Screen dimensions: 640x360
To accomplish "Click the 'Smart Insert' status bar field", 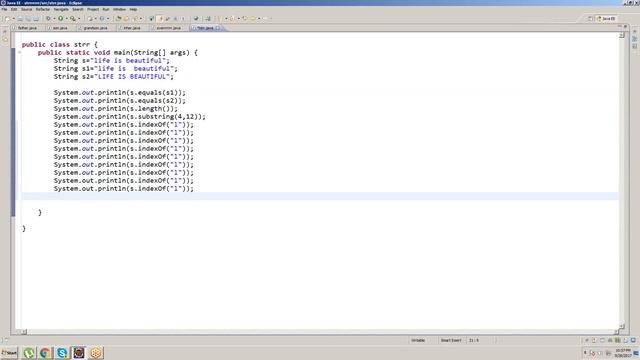I will point(451,340).
